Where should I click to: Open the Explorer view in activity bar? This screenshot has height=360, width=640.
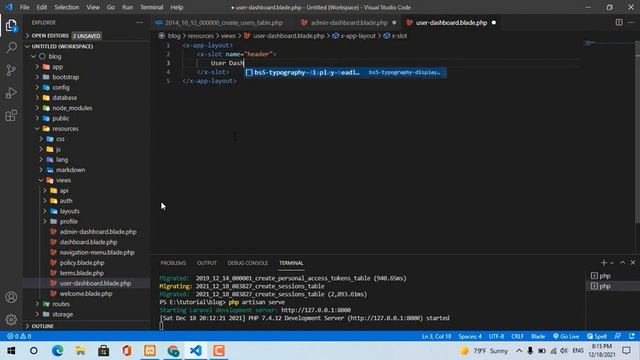point(11,26)
